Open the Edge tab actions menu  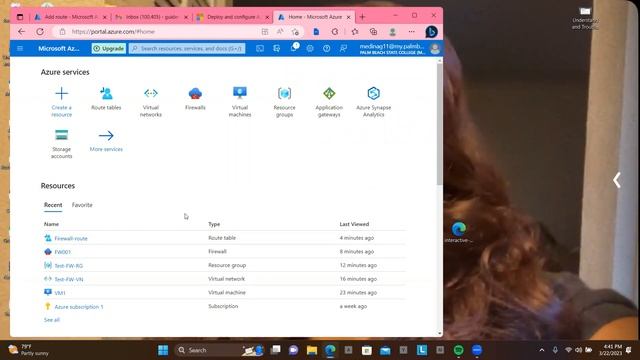click(20, 17)
